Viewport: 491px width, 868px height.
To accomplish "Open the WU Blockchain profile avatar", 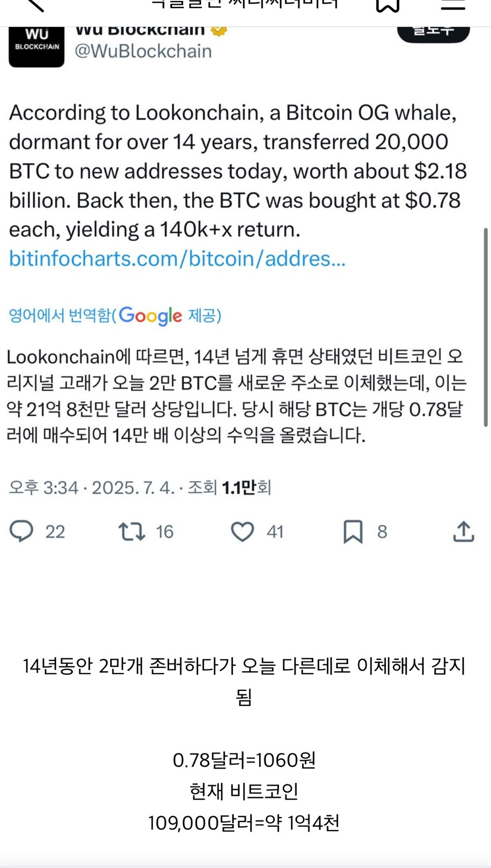I will [x=36, y=45].
